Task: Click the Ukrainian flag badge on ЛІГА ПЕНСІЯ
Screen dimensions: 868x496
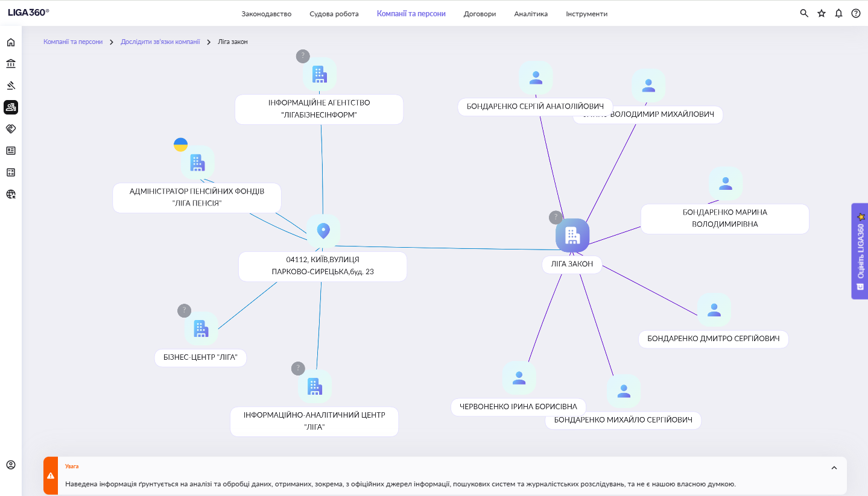Action: (x=180, y=145)
